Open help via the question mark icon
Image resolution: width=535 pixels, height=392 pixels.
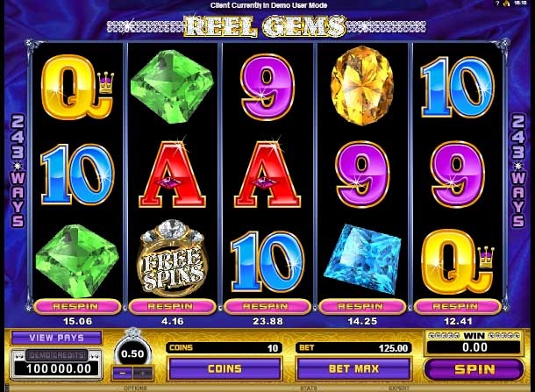(x=497, y=4)
